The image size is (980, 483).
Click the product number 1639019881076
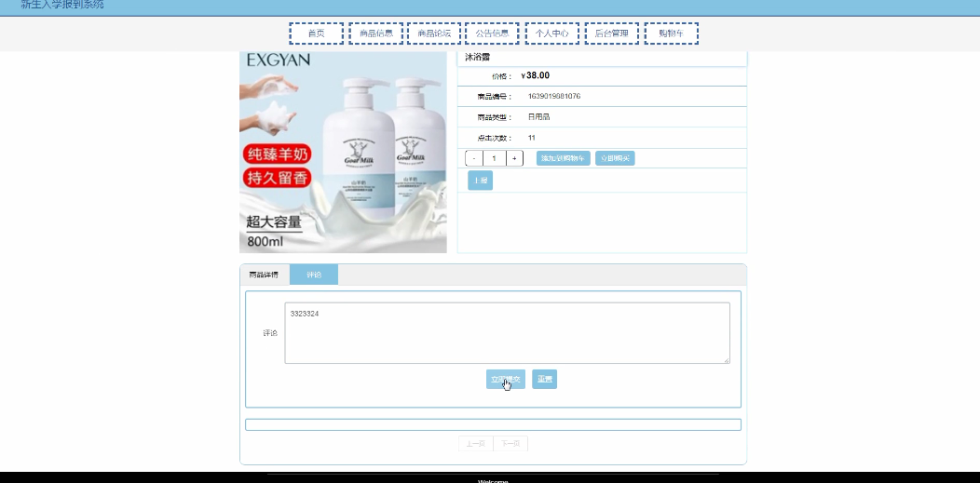coord(554,96)
